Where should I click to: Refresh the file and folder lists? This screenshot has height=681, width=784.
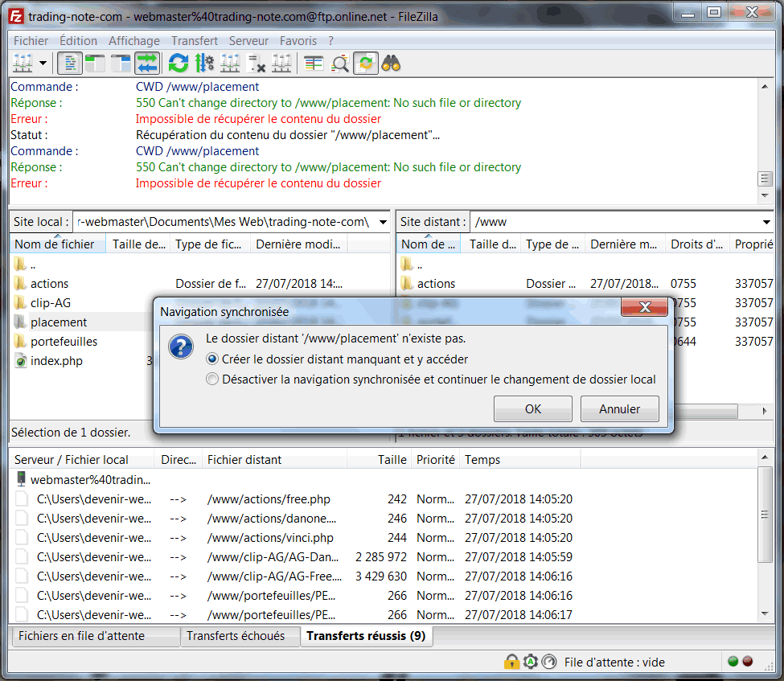point(179,64)
